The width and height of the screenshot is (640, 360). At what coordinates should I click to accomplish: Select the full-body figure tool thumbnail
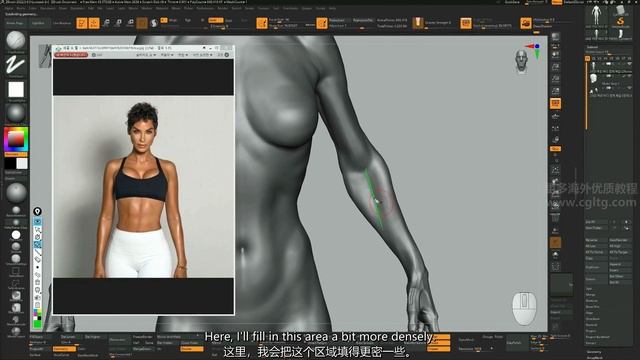[x=596, y=15]
